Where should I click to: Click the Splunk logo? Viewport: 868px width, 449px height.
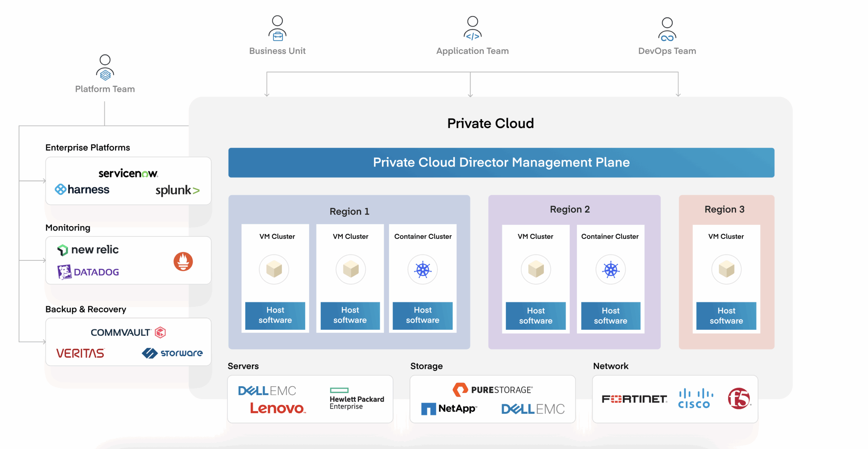pos(177,190)
